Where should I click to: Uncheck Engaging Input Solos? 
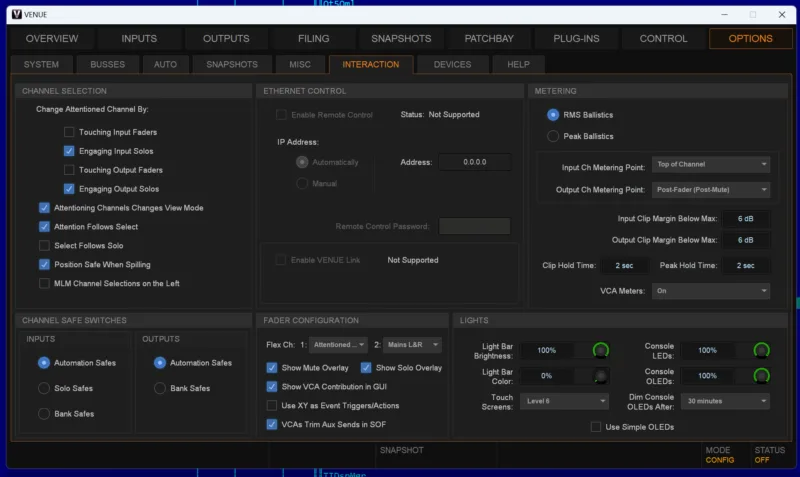click(69, 151)
